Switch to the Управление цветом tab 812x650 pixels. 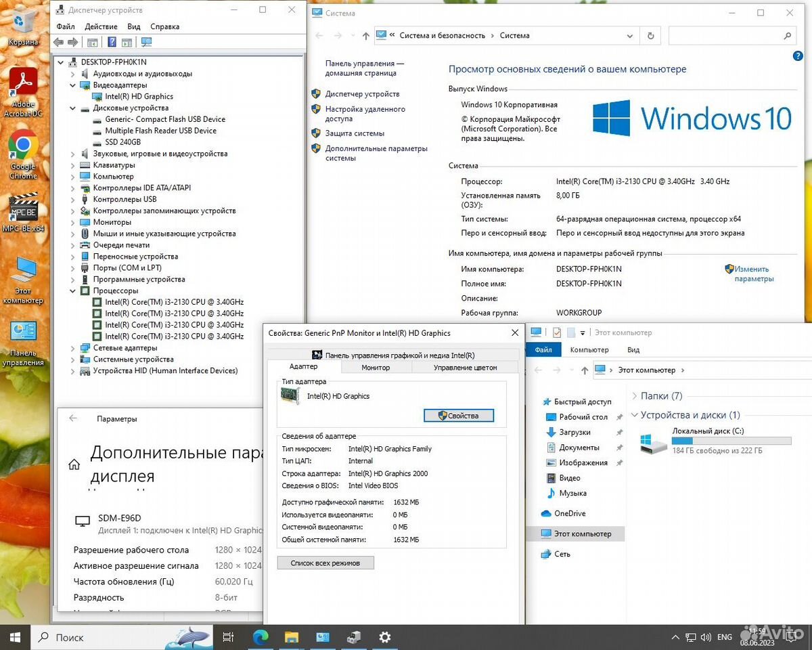[x=465, y=368]
